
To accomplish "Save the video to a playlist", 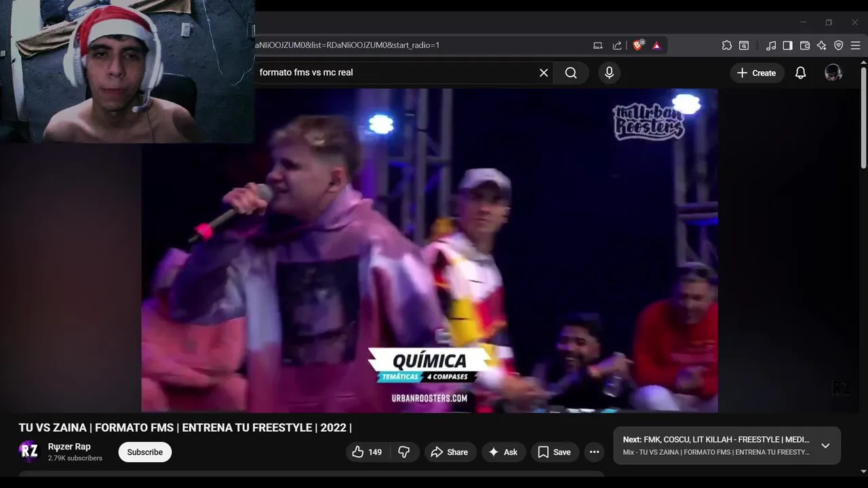I will click(555, 452).
